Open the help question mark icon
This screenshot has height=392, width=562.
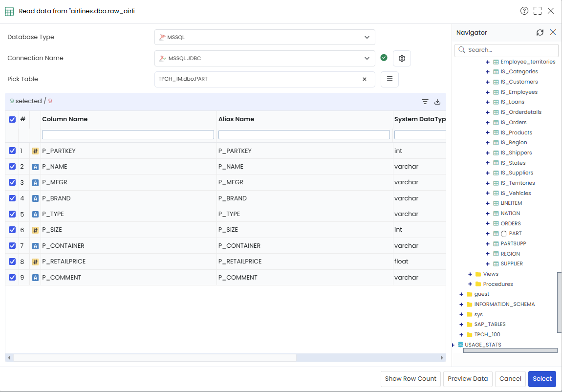[x=524, y=11]
